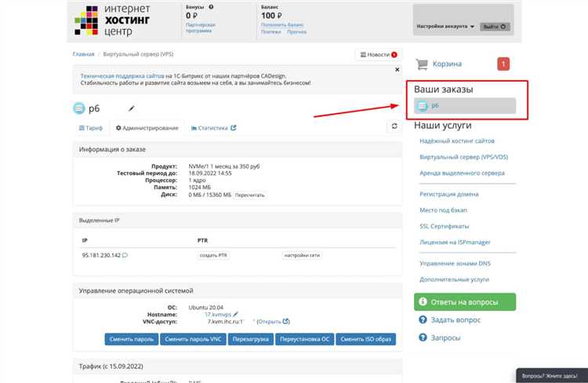Open the Вопросы? Жмите здесь chat widget

click(552, 375)
